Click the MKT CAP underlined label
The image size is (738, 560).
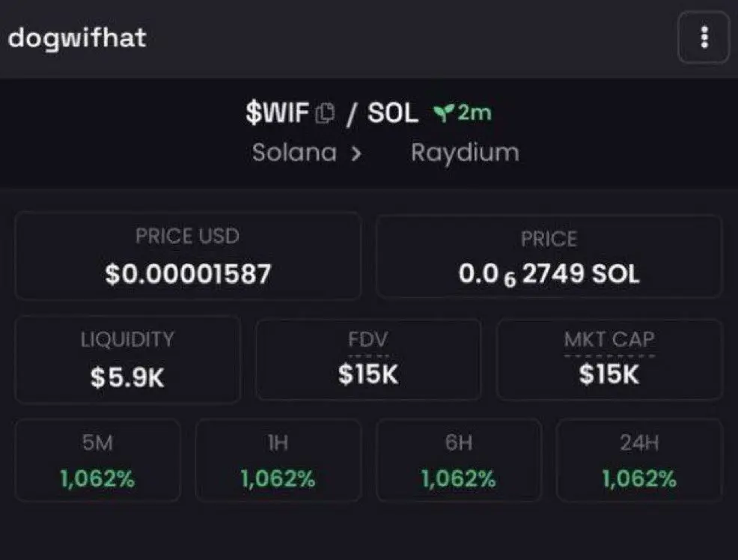[x=609, y=340]
